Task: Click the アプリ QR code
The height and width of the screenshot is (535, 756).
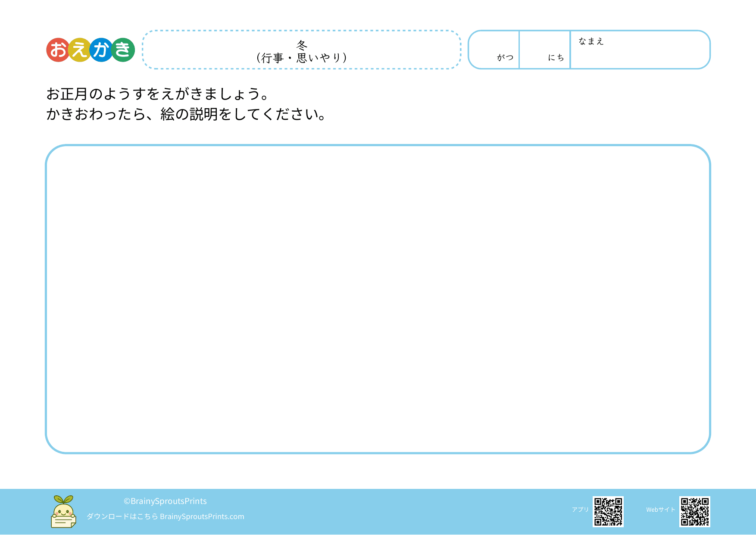Action: (608, 512)
